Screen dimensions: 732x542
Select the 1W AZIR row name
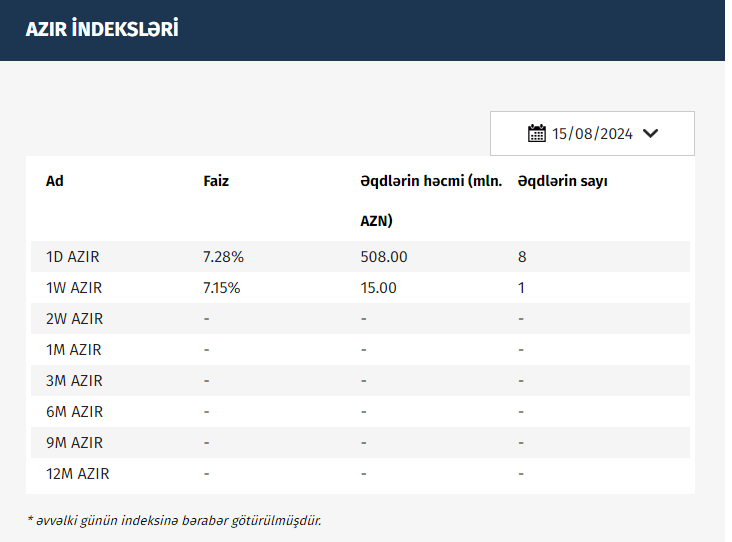pos(74,288)
